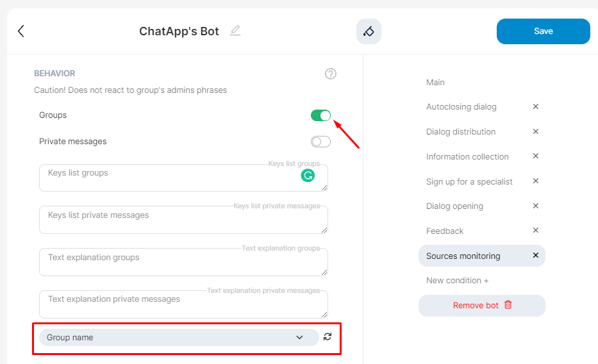Open the Behavior help question mark
The height and width of the screenshot is (364, 598).
click(331, 74)
